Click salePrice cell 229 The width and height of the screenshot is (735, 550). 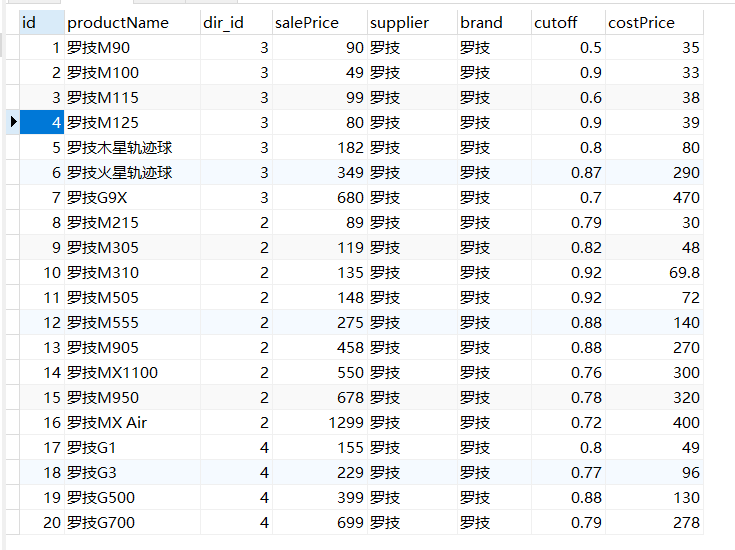(319, 473)
